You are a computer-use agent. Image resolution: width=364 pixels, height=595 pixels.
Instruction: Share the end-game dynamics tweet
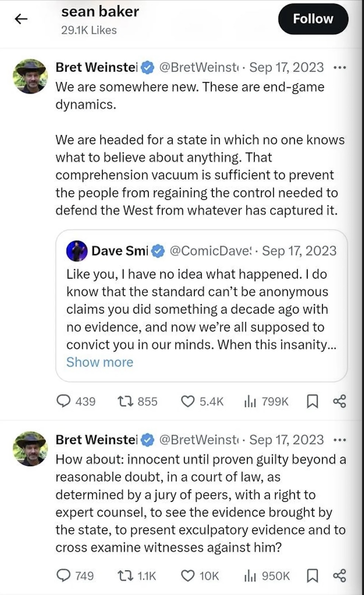point(339,401)
